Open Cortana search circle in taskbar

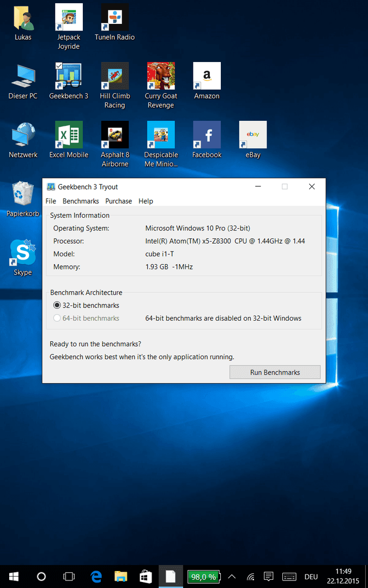(x=41, y=577)
